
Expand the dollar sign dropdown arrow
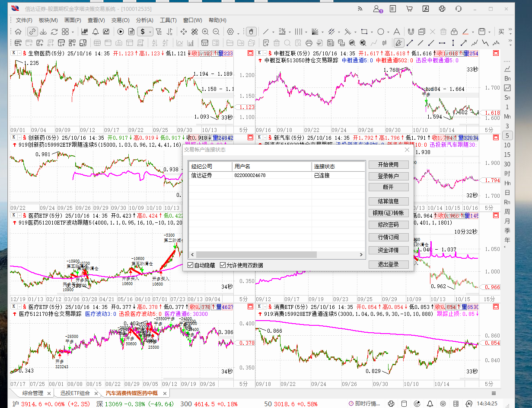tap(150, 32)
